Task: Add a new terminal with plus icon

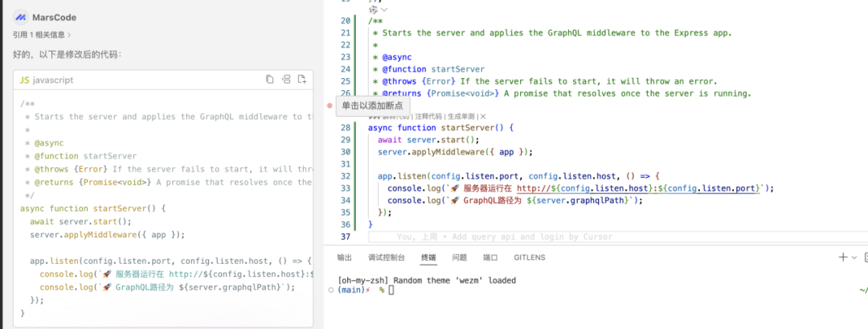Action: (x=843, y=257)
